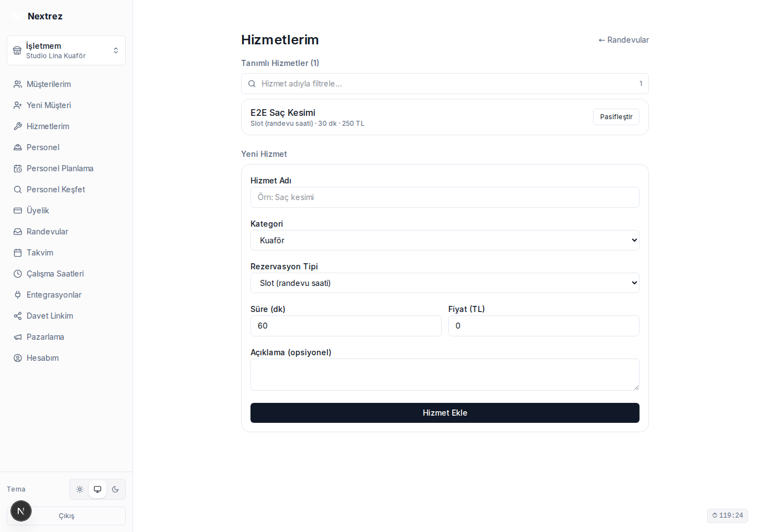Focus the Hizmet Adı input field
757x532 pixels.
click(x=445, y=197)
